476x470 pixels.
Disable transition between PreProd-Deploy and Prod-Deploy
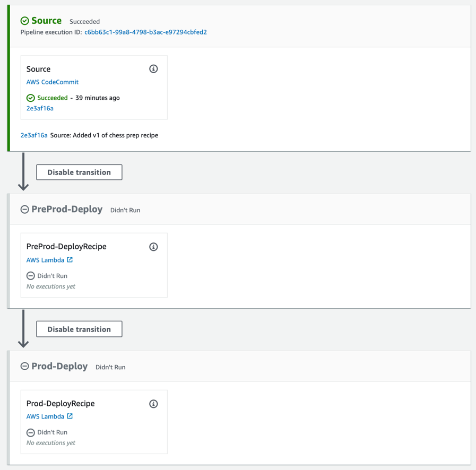pyautogui.click(x=79, y=329)
